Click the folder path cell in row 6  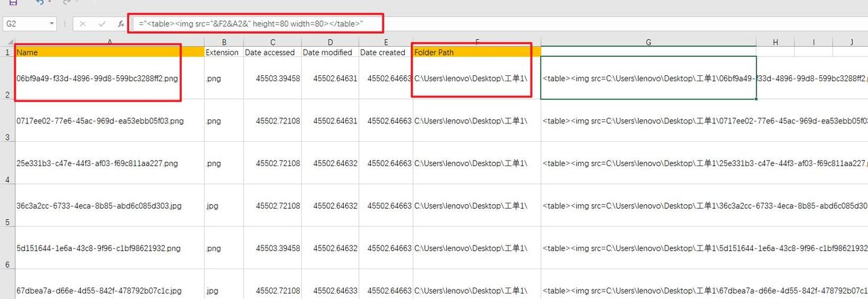click(x=477, y=248)
